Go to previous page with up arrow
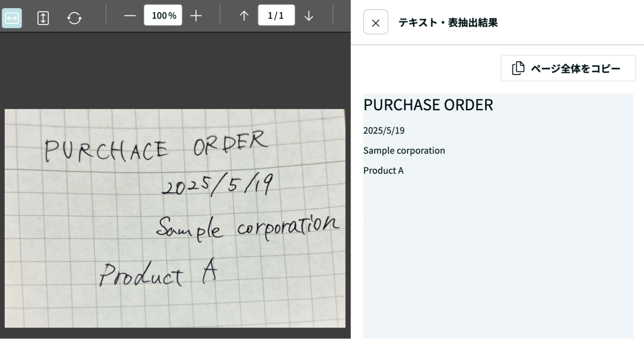Image resolution: width=644 pixels, height=339 pixels. [244, 15]
